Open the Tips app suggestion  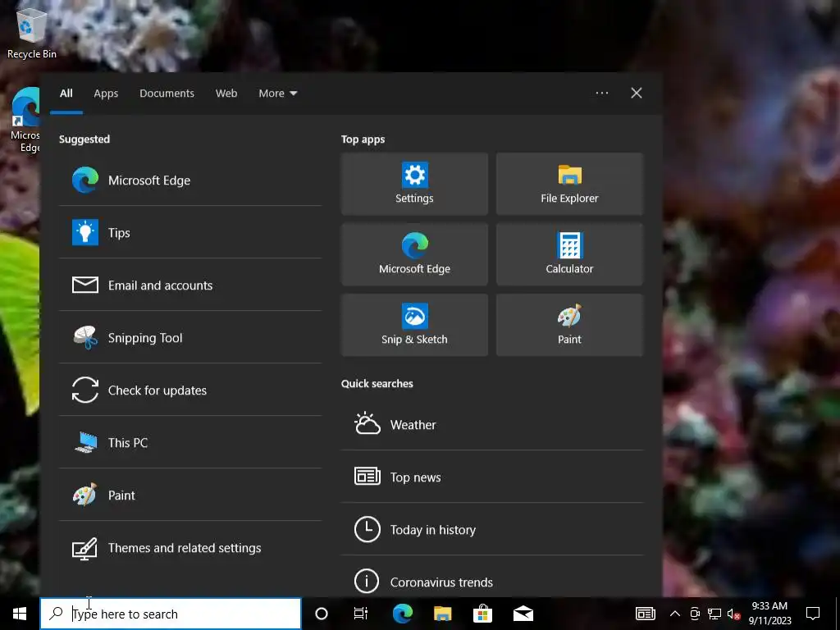tap(190, 232)
